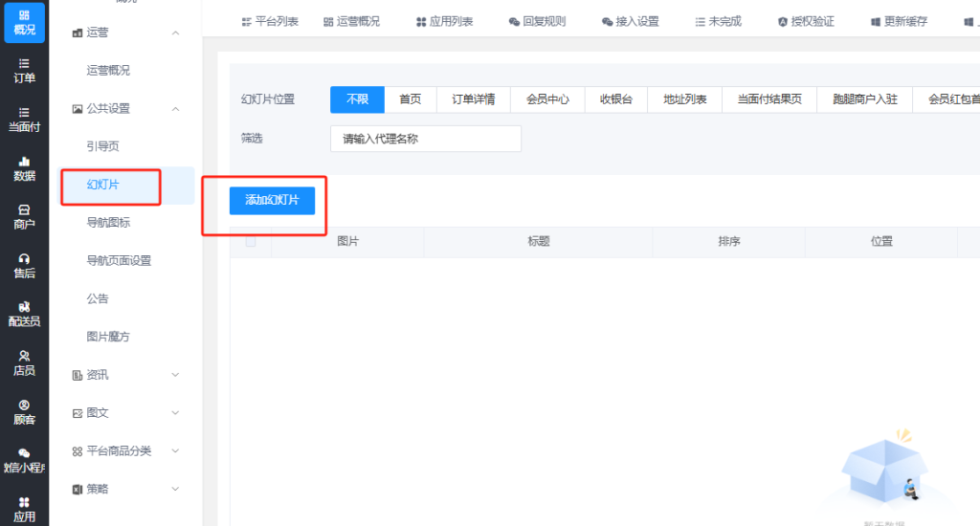Open the 回复规则 top tab
The image size is (980, 526).
coord(539,21)
